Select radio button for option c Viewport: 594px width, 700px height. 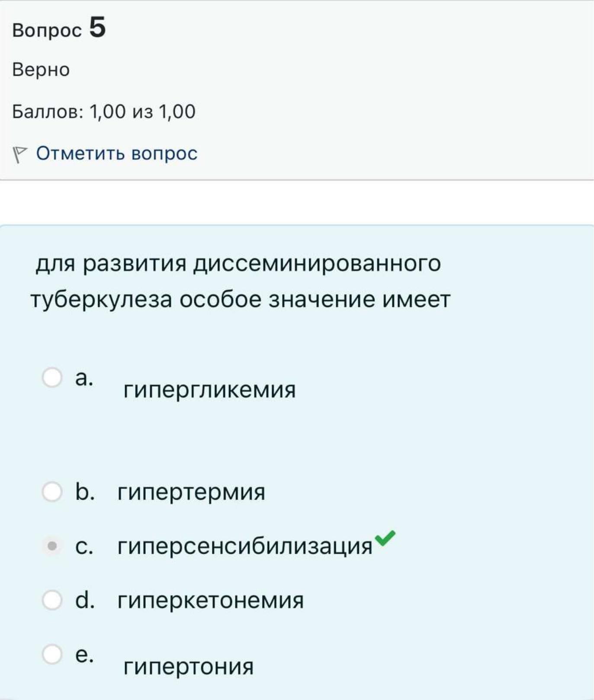(52, 546)
